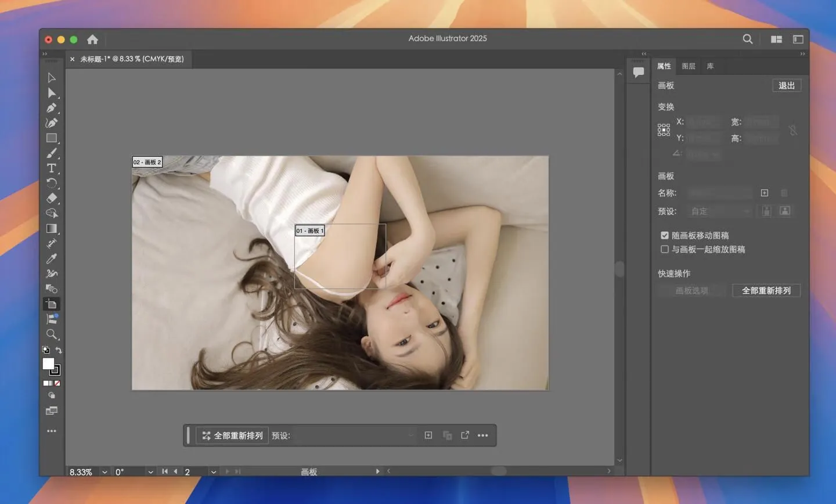Click the 退出 button
This screenshot has width=836, height=504.
tap(787, 85)
